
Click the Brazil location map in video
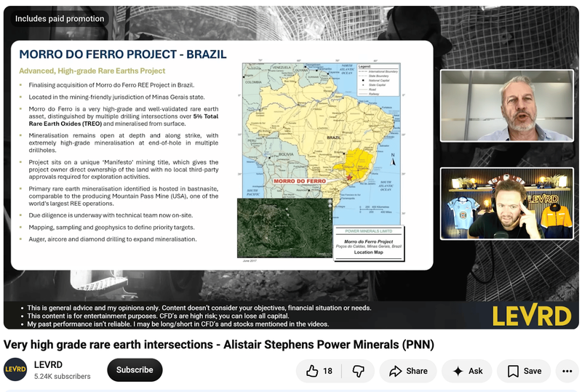pyautogui.click(x=322, y=143)
